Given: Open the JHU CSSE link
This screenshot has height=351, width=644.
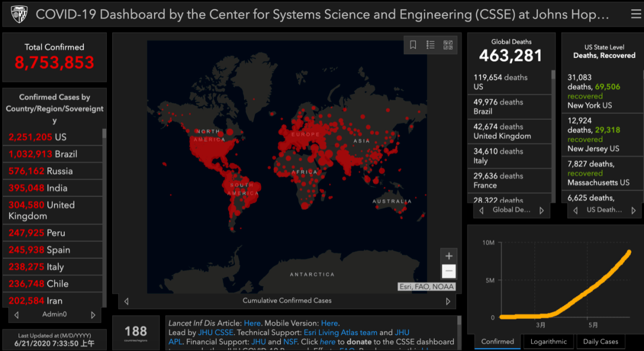Looking at the screenshot, I should pos(216,332).
